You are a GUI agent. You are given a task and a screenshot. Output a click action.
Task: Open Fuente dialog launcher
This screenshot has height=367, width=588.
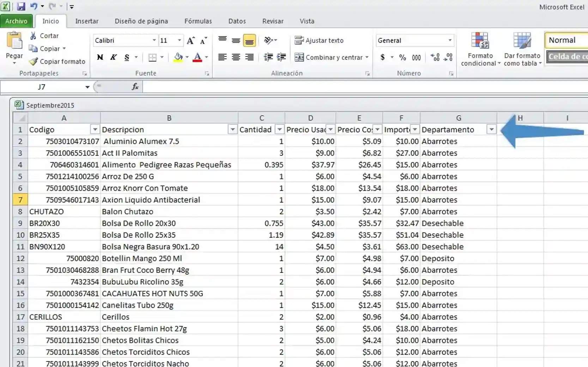pos(207,74)
